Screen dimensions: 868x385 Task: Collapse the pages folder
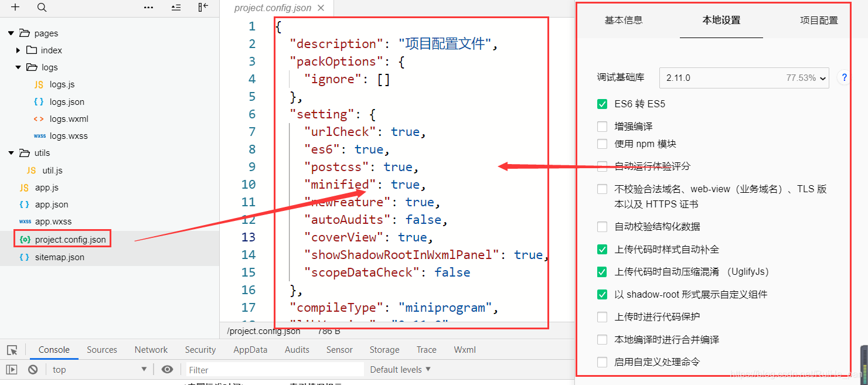click(x=11, y=33)
